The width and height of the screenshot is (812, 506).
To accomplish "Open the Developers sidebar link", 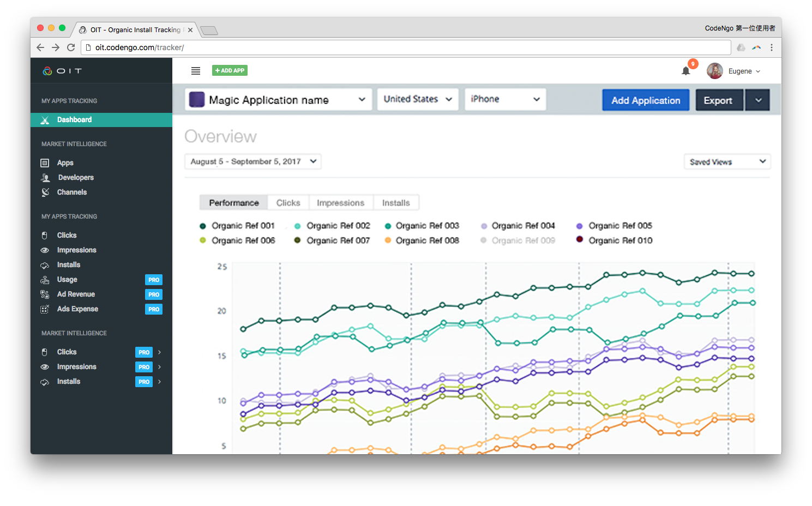I will pos(76,178).
